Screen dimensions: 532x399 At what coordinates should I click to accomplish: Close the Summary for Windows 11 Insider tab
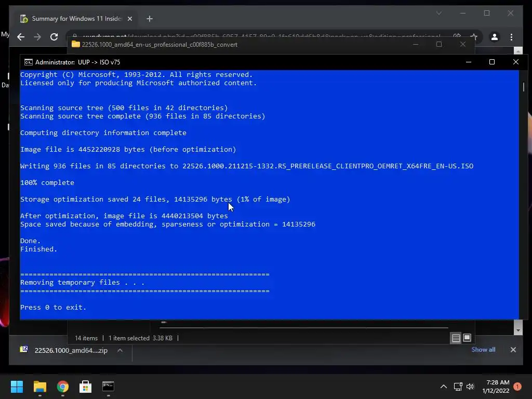[x=129, y=19]
